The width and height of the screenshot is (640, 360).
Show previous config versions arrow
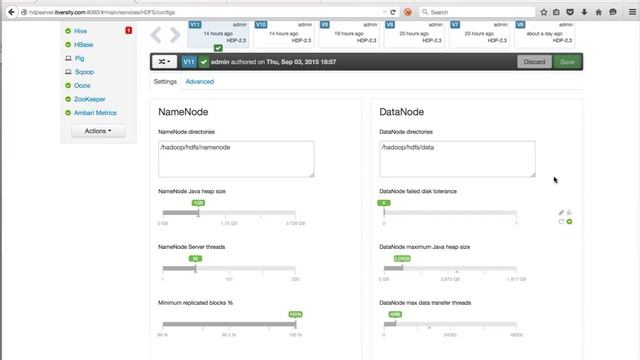coord(156,35)
